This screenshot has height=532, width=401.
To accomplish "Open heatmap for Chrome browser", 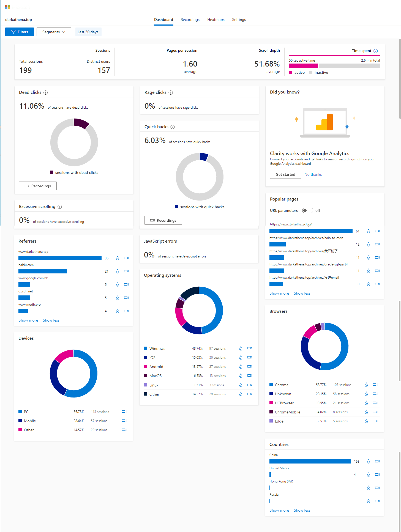I will (366, 385).
